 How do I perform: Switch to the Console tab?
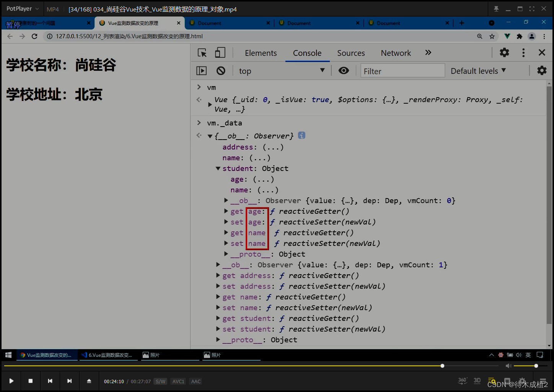[307, 53]
